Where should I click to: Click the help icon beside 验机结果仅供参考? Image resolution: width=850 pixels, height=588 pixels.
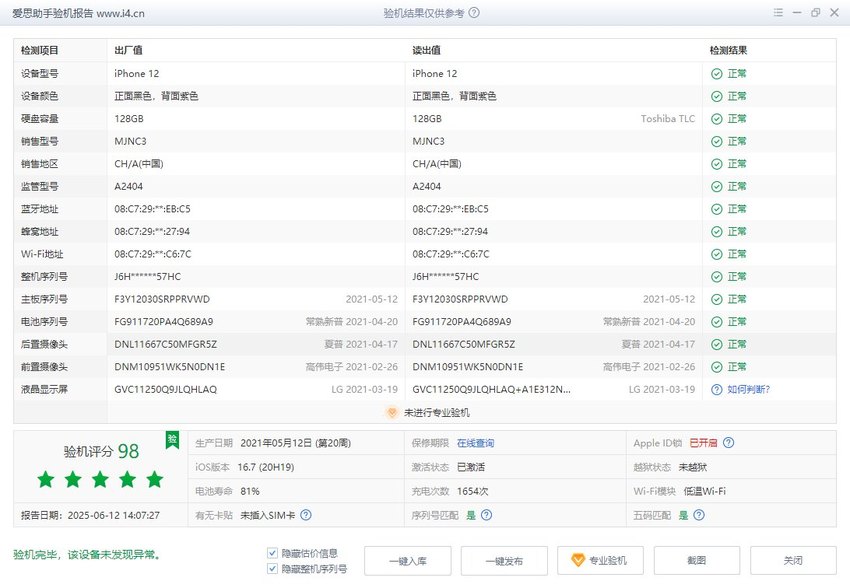[x=474, y=12]
